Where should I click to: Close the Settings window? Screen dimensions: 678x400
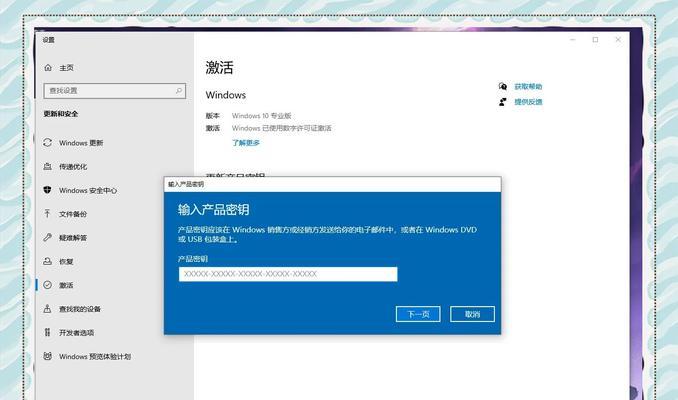[618, 39]
